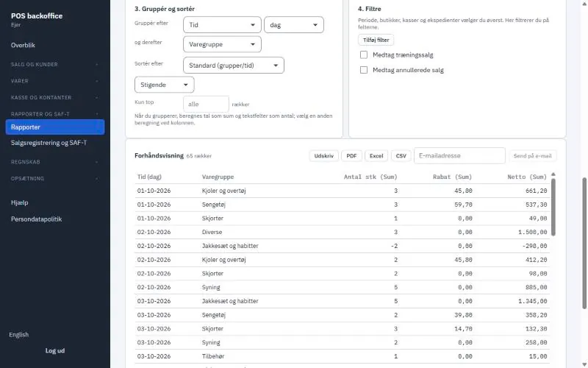Image resolution: width=588 pixels, height=368 pixels.
Task: Click the Diverse row cell
Action: click(212, 232)
